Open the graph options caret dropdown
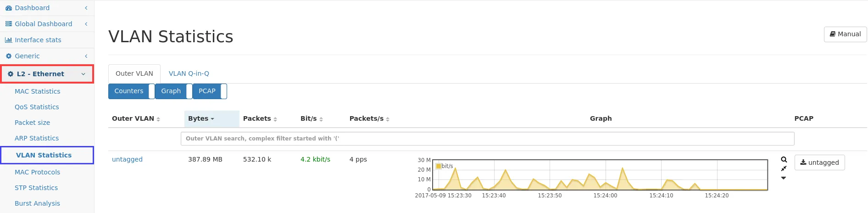The width and height of the screenshot is (868, 213). coord(784,178)
